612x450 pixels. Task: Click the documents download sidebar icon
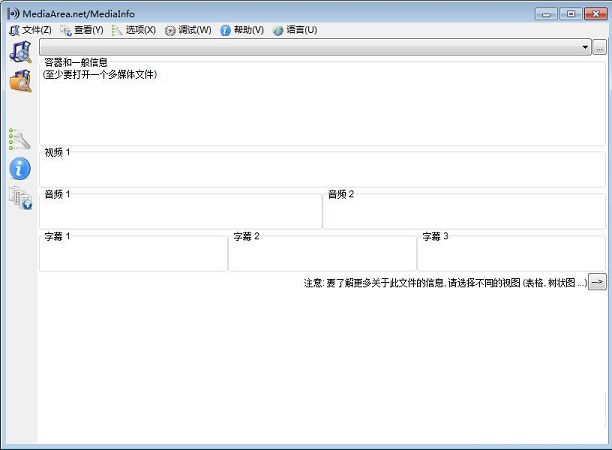coord(20,198)
